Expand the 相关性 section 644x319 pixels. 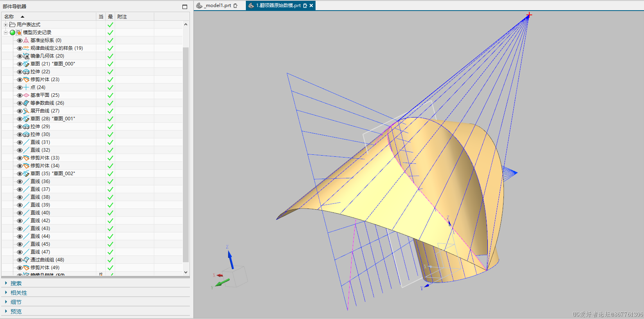point(6,292)
